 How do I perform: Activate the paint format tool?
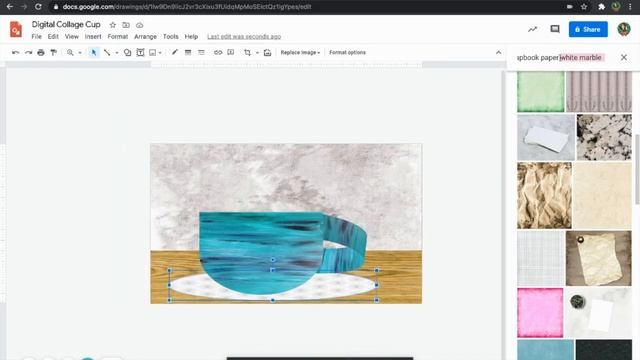tap(53, 53)
